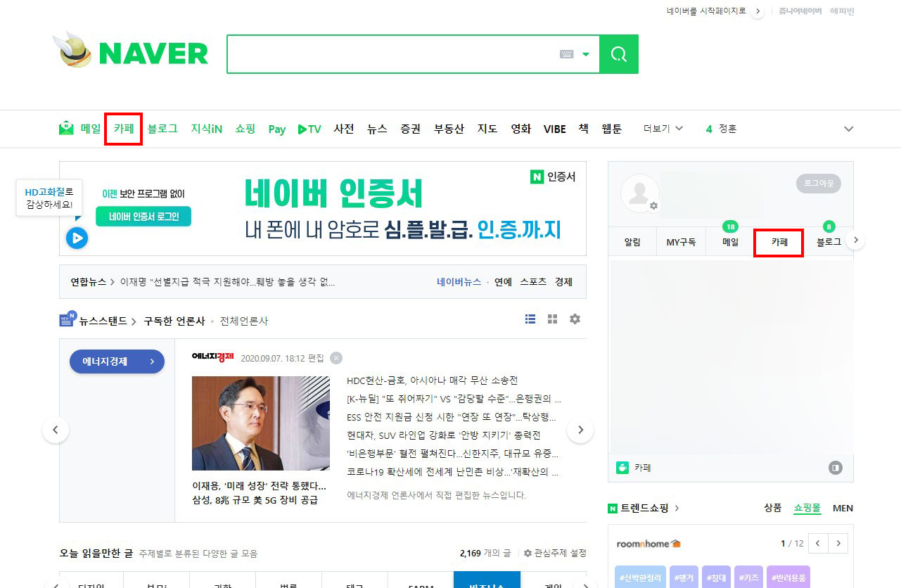Click the 네이버를 시작페이지로 arrow button
The width and height of the screenshot is (901, 588).
point(758,11)
